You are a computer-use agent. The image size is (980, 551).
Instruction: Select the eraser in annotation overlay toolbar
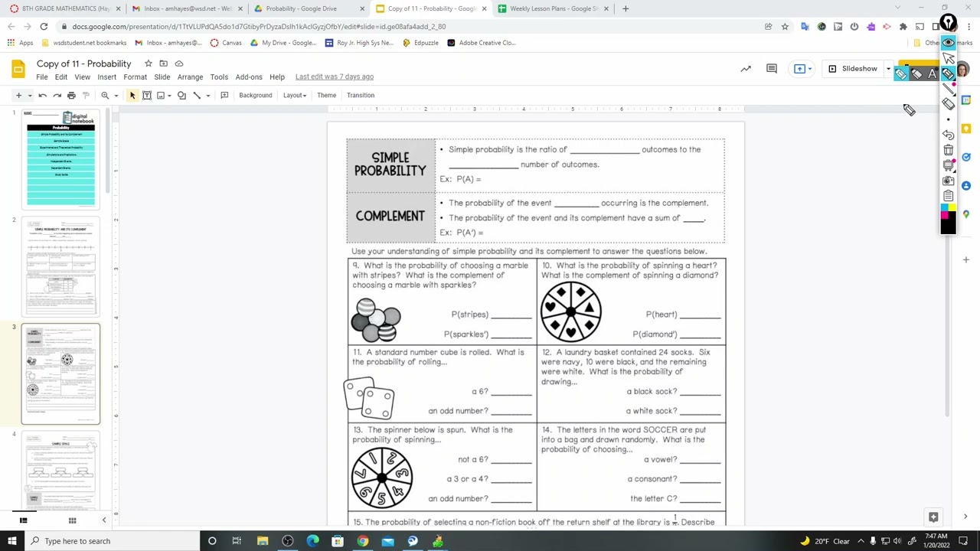coord(949,104)
